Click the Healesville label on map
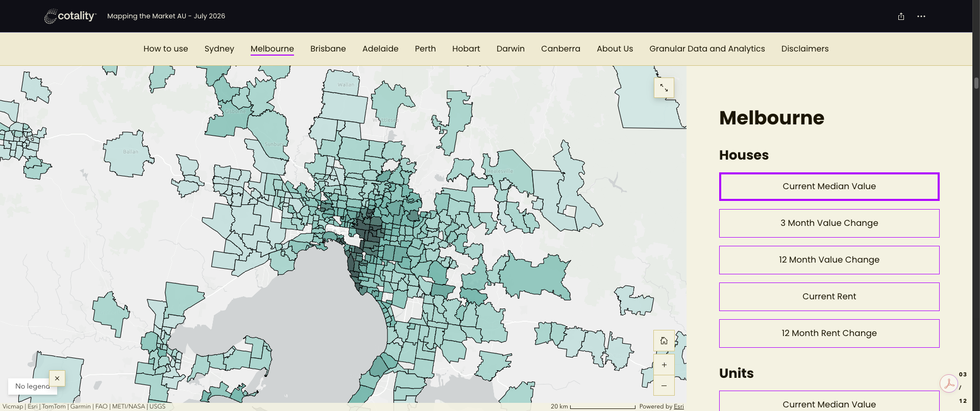 click(500, 171)
